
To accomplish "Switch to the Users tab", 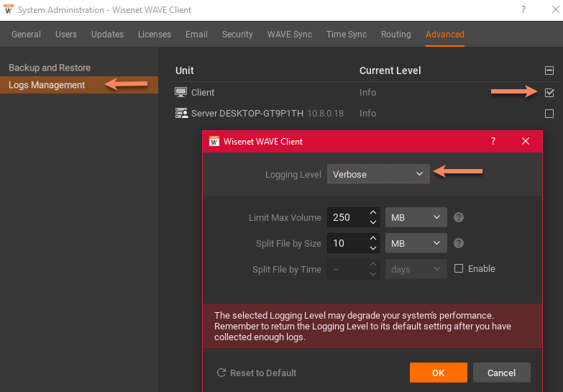I will pos(66,34).
